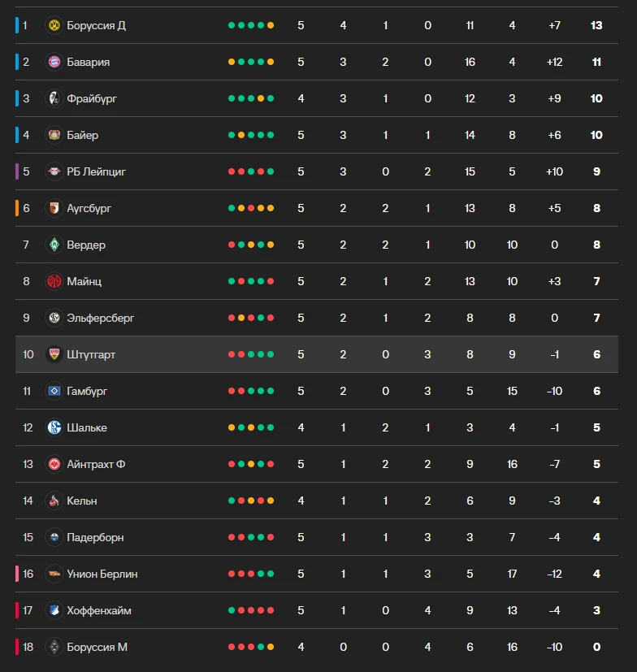Click the Werder Bremen green diamond logo
The width and height of the screenshot is (637, 672).
tap(54, 245)
